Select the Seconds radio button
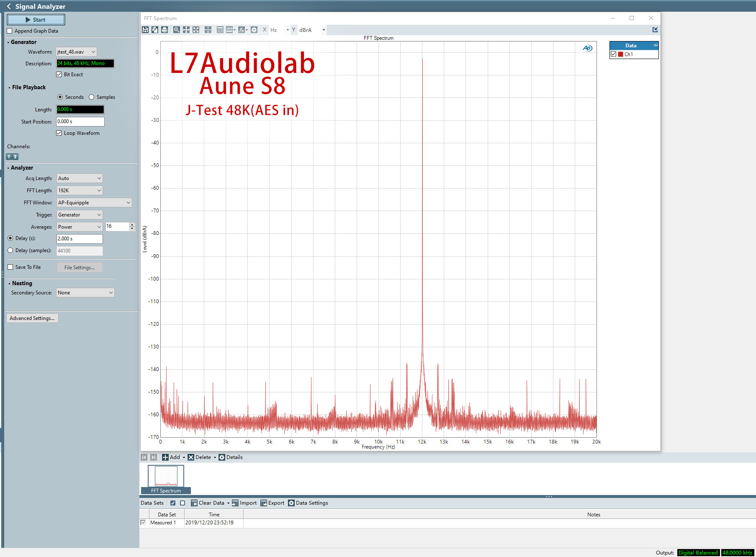Image resolution: width=756 pixels, height=557 pixels. tap(60, 97)
